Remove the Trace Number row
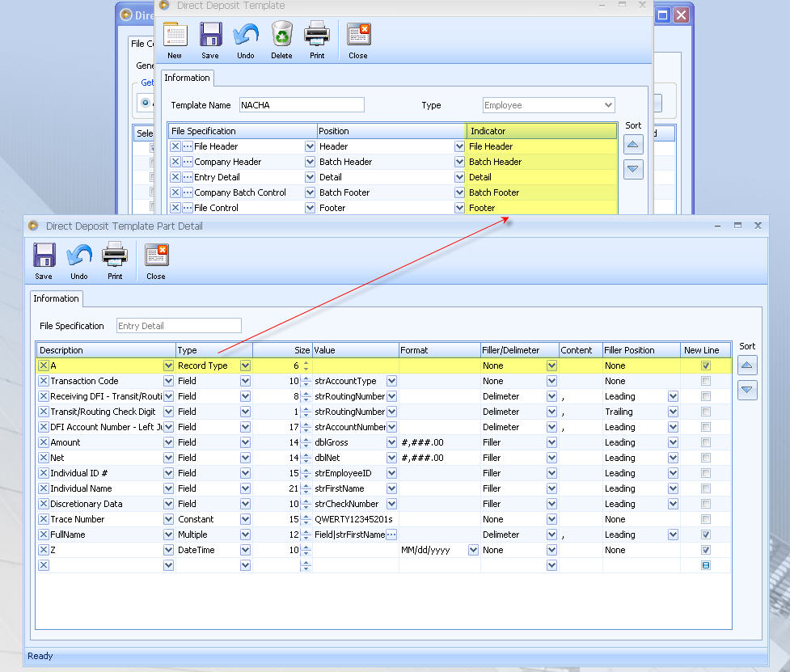790x672 pixels. pos(44,519)
